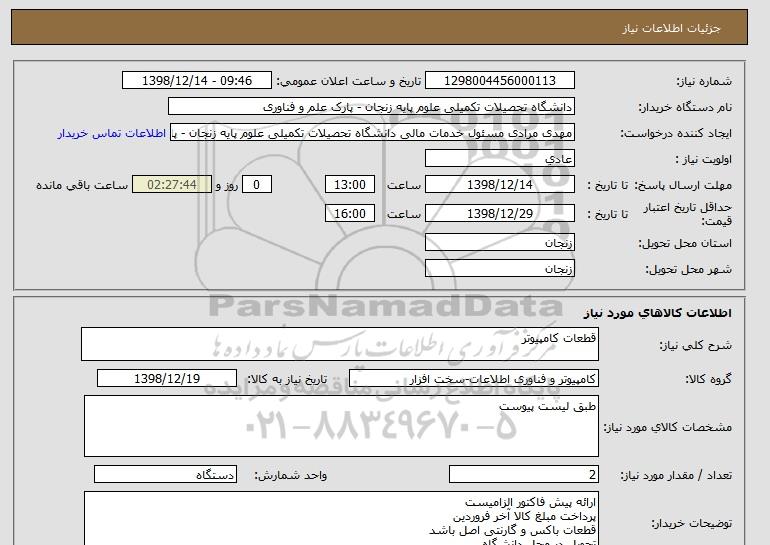Click the ایجاد کننده درخواست field
Screen dimensions: 770x545
[x=372, y=133]
